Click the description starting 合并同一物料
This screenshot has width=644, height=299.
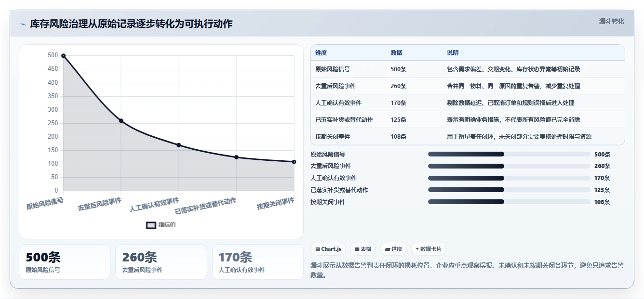click(513, 86)
